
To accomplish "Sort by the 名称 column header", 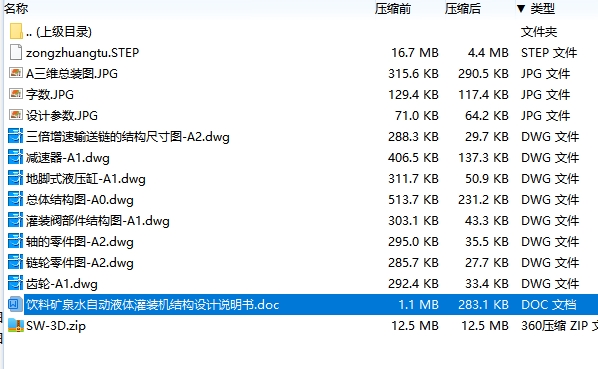I will pyautogui.click(x=16, y=8).
